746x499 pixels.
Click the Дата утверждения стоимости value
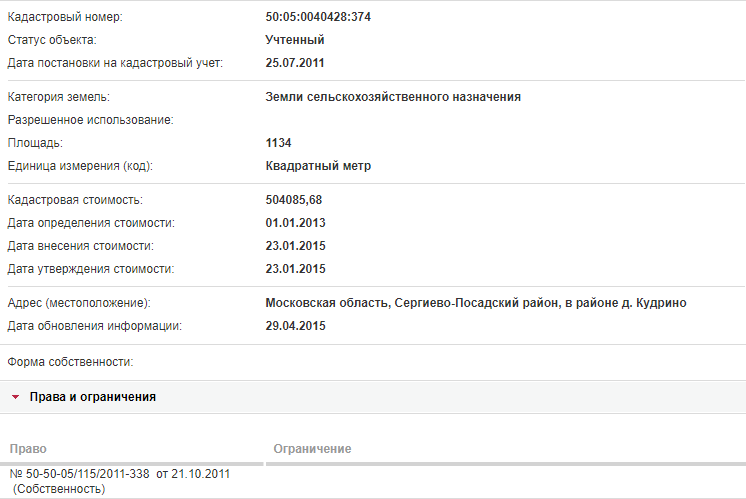(x=295, y=269)
